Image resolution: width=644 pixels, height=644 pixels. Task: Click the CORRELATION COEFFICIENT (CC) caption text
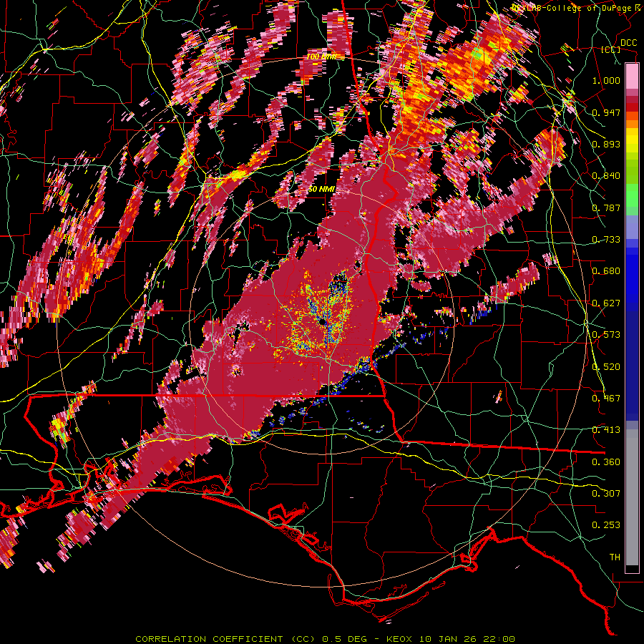point(225,639)
